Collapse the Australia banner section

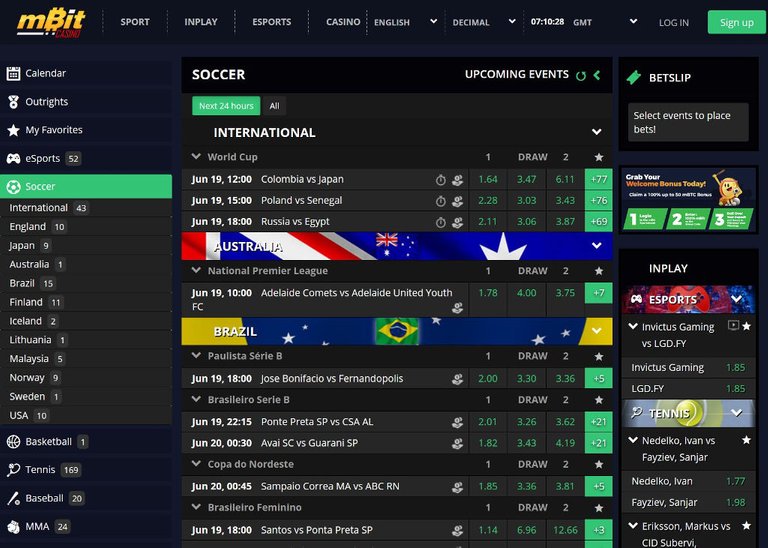pyautogui.click(x=597, y=246)
